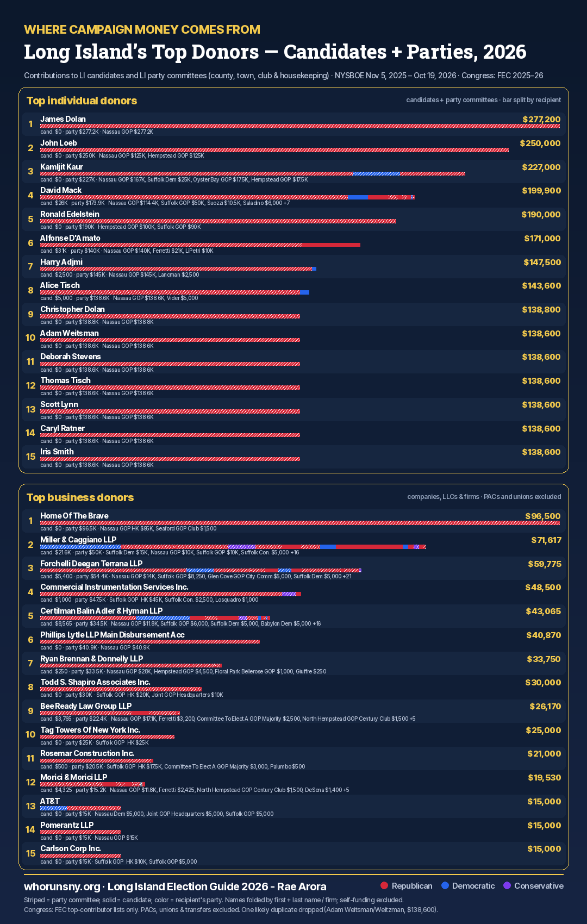The height and width of the screenshot is (924, 587).
Task: Select donor name Kamljit Kaur
Action: [61, 167]
